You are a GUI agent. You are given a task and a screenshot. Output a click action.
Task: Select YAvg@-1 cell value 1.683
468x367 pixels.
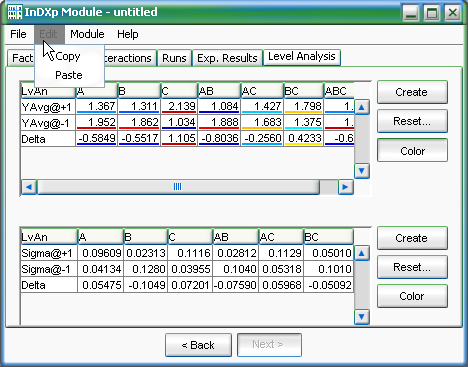[262, 123]
